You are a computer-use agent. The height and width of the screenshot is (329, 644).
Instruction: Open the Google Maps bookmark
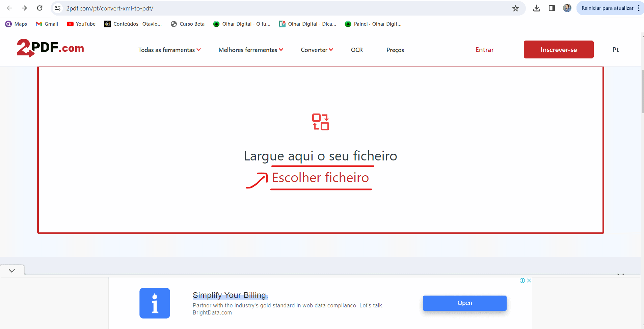pyautogui.click(x=16, y=24)
